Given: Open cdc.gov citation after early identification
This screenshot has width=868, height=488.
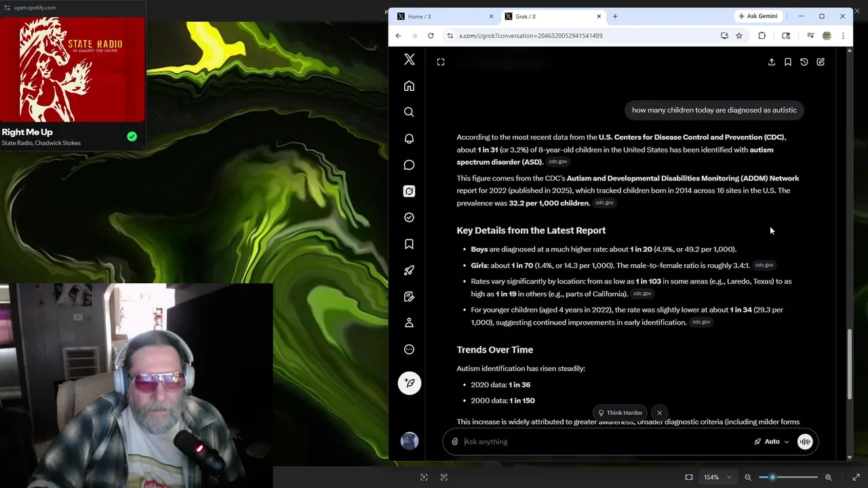Looking at the screenshot, I should [701, 322].
